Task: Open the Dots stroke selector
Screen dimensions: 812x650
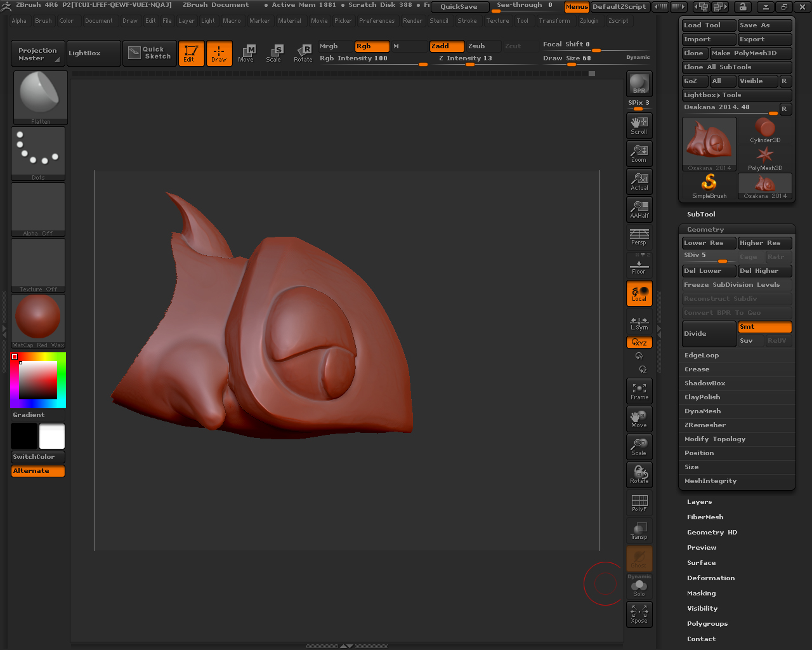Action: [38, 154]
